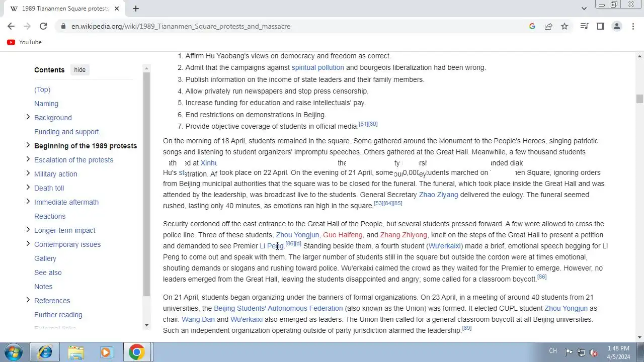
Task: Open a new browser tab
Action: [x=136, y=9]
